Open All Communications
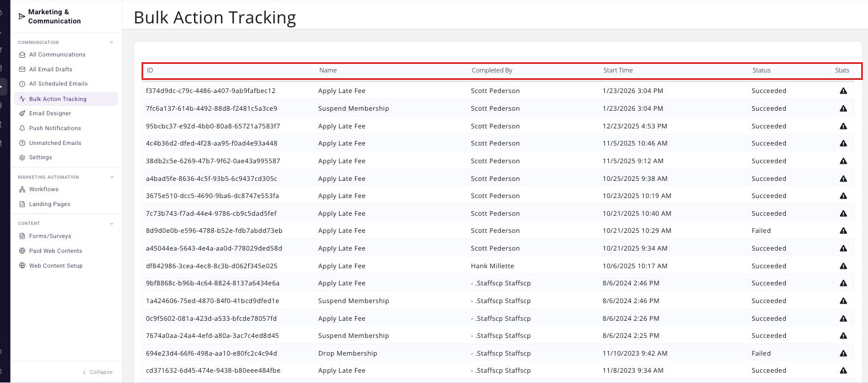This screenshot has width=868, height=383. [x=57, y=55]
